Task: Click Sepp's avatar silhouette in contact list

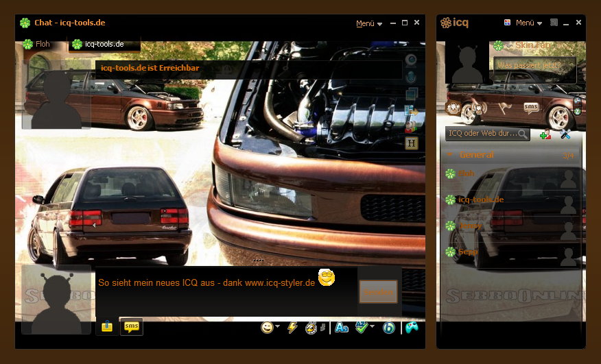Action: click(x=568, y=256)
